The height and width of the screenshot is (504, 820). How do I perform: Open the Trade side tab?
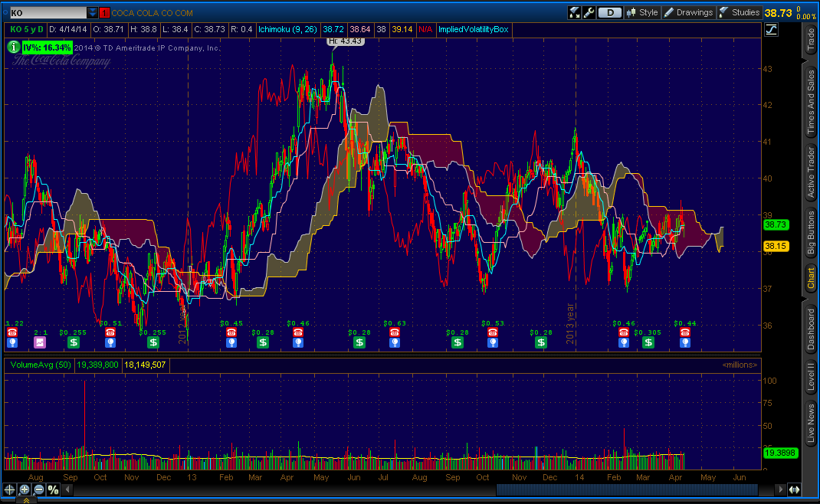pyautogui.click(x=811, y=40)
